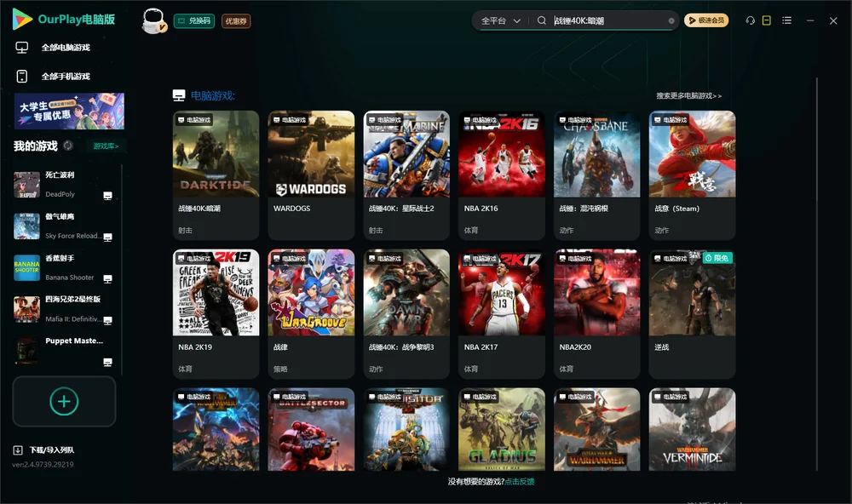
Task: Click the PC icon on the Banana Shooter row
Action: [x=107, y=279]
